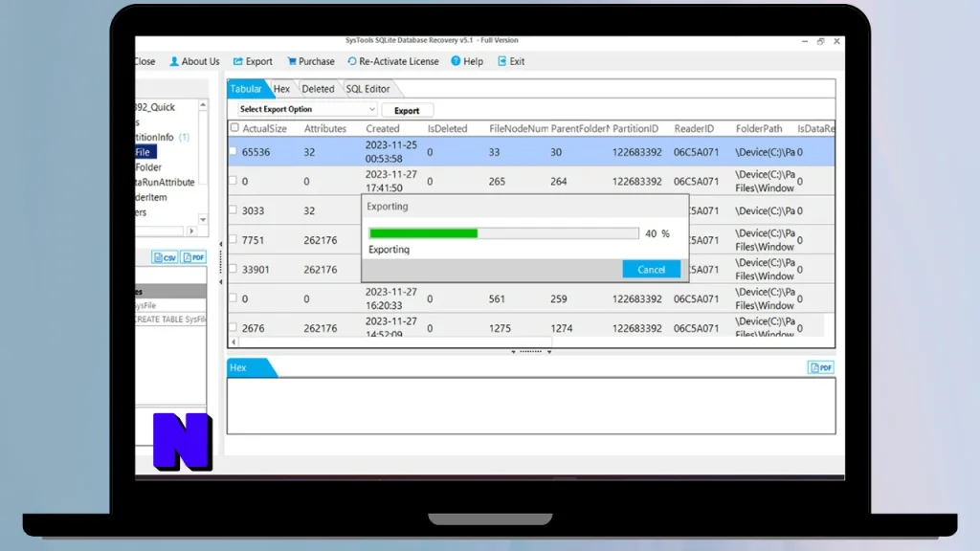The width and height of the screenshot is (980, 551).
Task: Check the row with ActualSize 2676
Action: click(234, 327)
